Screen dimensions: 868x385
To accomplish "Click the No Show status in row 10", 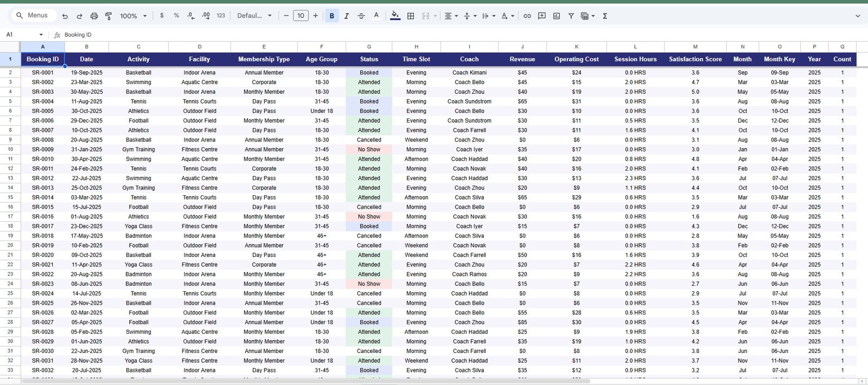I will click(369, 150).
